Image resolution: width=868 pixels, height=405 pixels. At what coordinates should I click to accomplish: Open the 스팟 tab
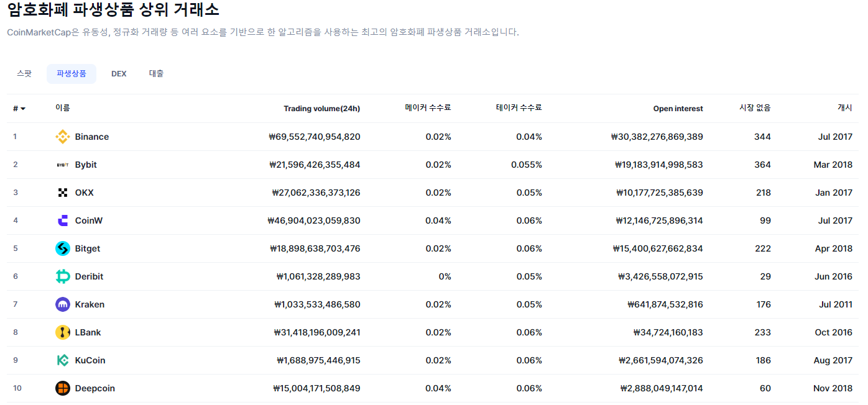tap(25, 73)
